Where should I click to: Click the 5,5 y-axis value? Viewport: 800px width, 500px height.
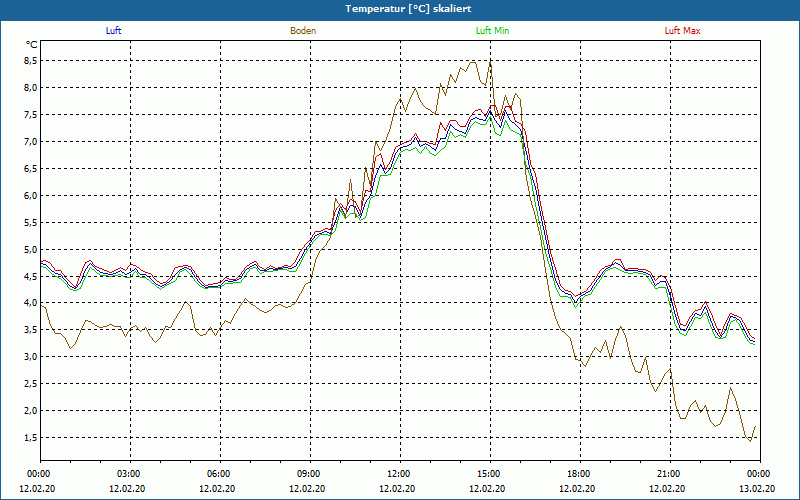click(31, 223)
